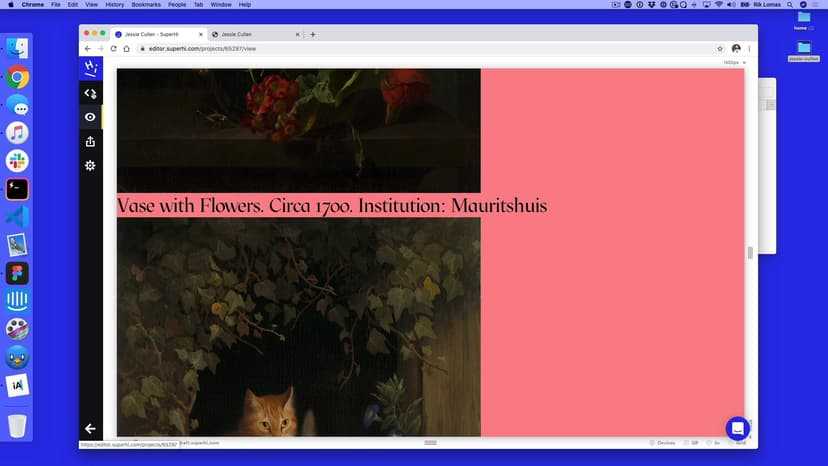Click the back arrow at bottom of sidebar
Image resolution: width=828 pixels, height=466 pixels.
(90, 428)
